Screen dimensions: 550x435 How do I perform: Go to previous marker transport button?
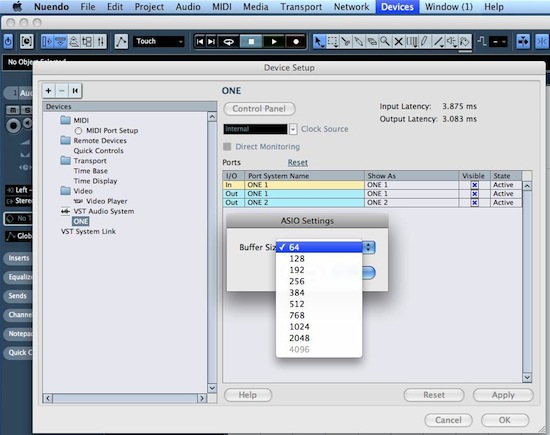point(200,41)
